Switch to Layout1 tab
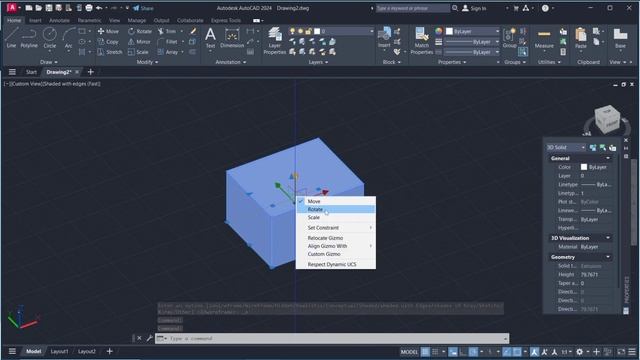 click(59, 351)
